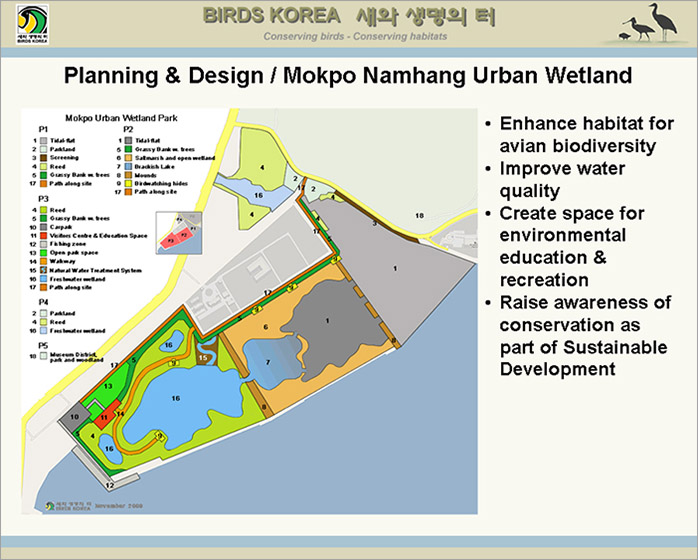Click the slide title 'Planning & Design / Mokpo Namhang Urban Wetland'
Image resolution: width=698 pixels, height=560 pixels.
coord(348,75)
